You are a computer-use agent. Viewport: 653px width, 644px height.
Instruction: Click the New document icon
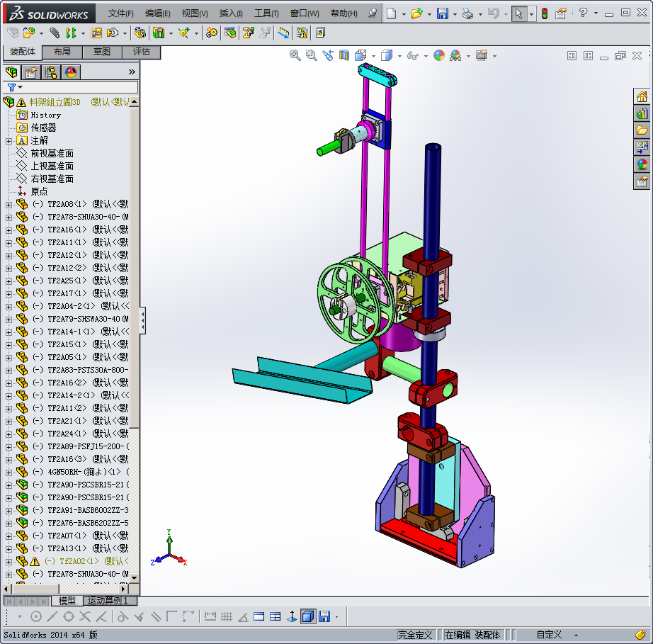pyautogui.click(x=391, y=13)
